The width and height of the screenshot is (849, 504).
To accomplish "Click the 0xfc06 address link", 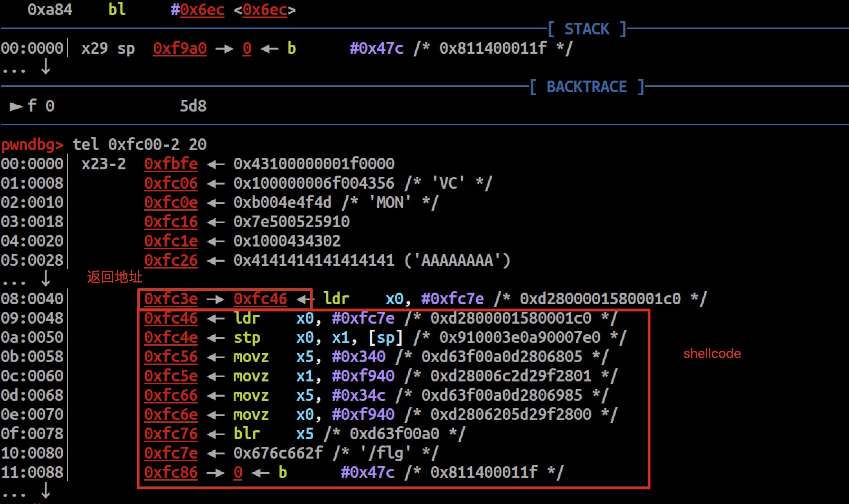I will pyautogui.click(x=171, y=183).
